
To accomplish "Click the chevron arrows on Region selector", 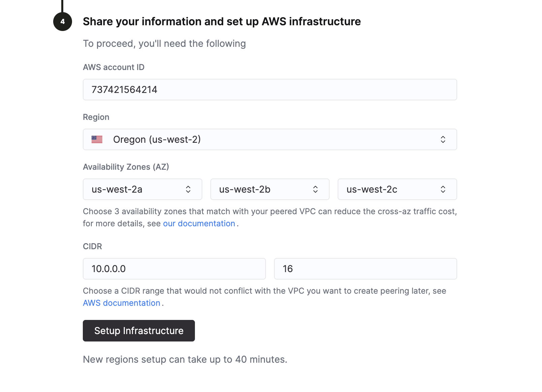I will (443, 139).
